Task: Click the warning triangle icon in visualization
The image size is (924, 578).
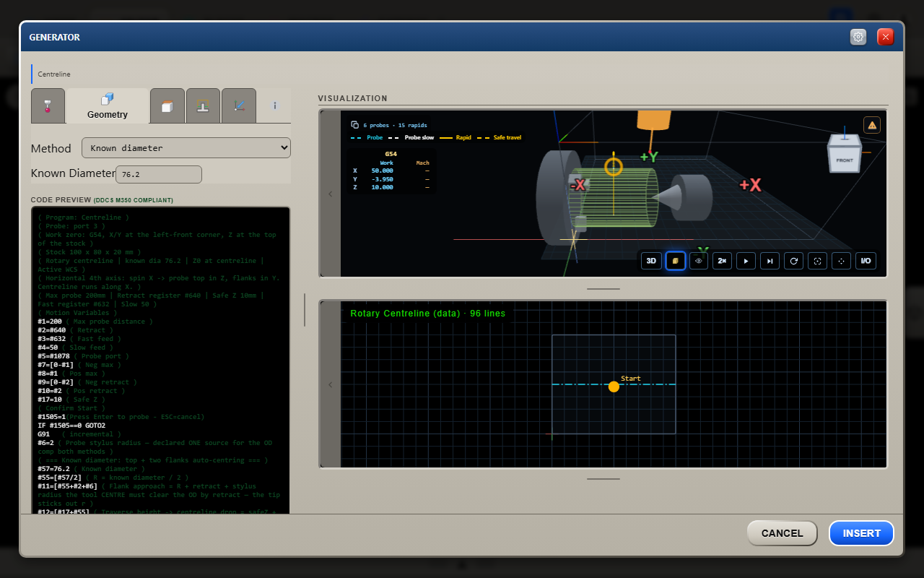Action: click(872, 125)
